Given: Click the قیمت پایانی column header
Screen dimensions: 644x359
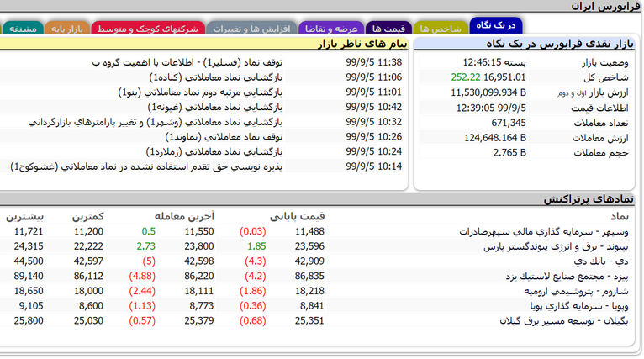Looking at the screenshot, I should [297, 216].
